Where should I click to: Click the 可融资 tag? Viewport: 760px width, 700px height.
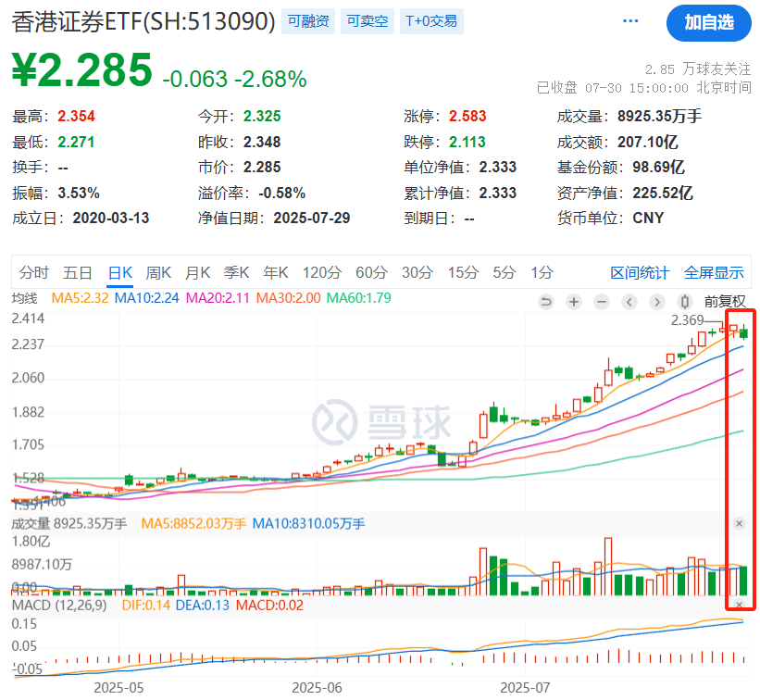[308, 21]
